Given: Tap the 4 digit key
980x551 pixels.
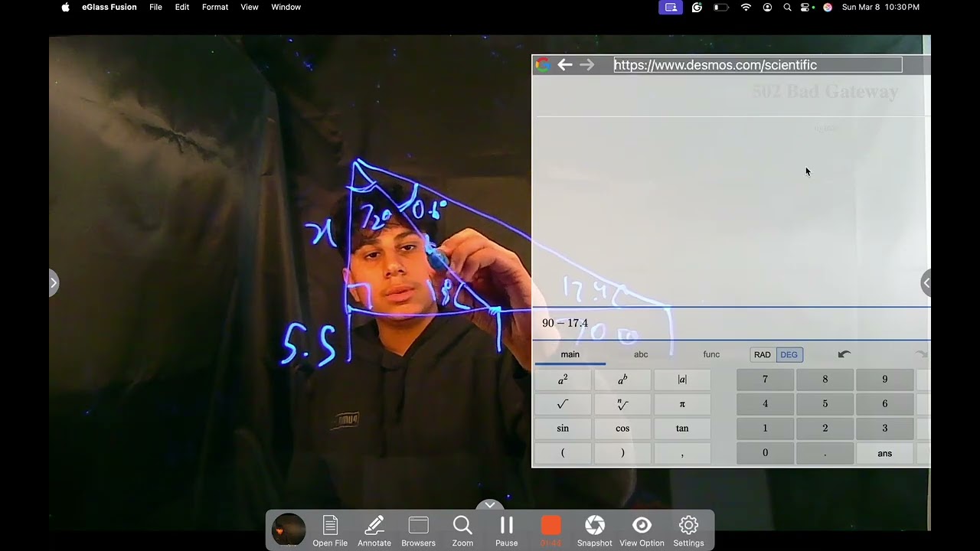Looking at the screenshot, I should 765,404.
